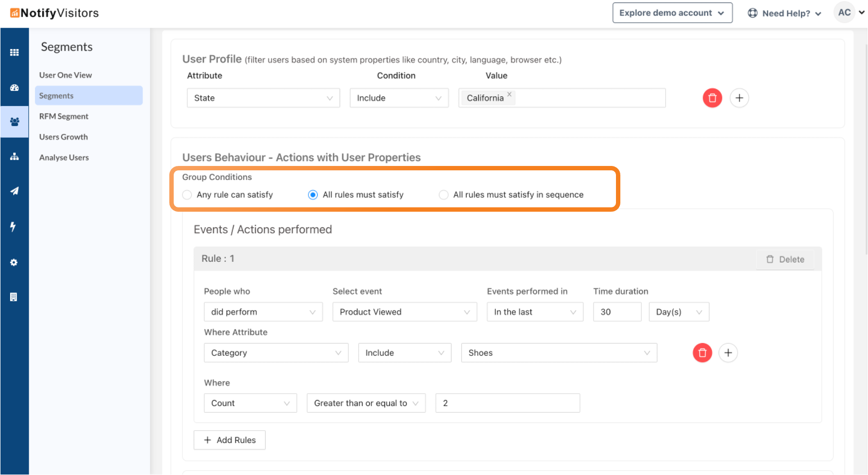Click the grid apps icon in sidebar
Image resolution: width=868 pixels, height=475 pixels.
click(x=14, y=52)
